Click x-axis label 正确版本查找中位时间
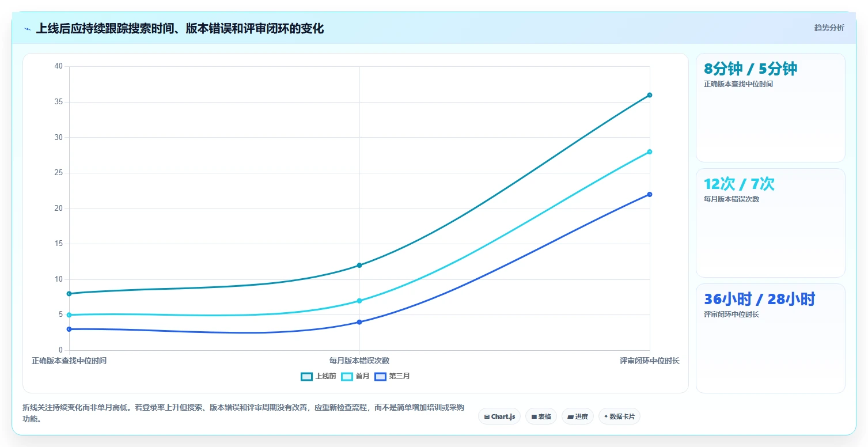This screenshot has width=868, height=447. point(69,361)
